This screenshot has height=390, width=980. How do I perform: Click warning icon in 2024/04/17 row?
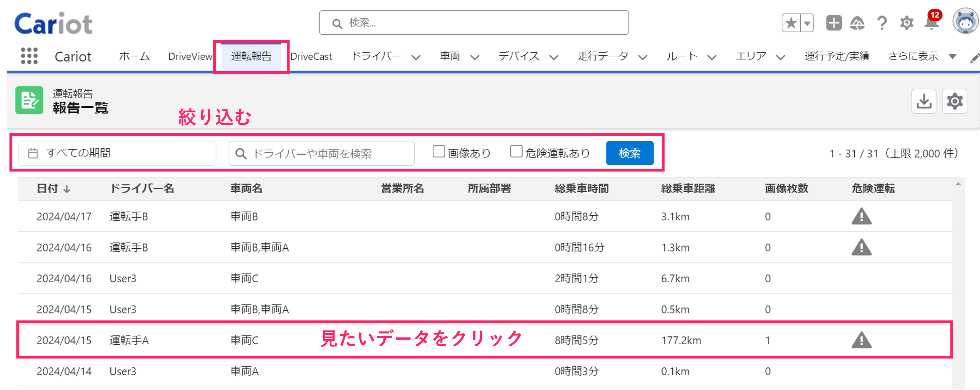click(x=861, y=216)
